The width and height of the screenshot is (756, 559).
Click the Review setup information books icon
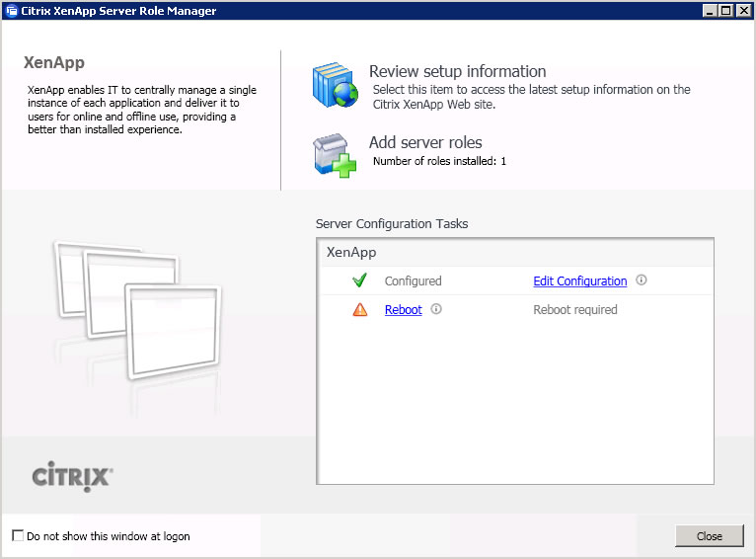click(336, 85)
